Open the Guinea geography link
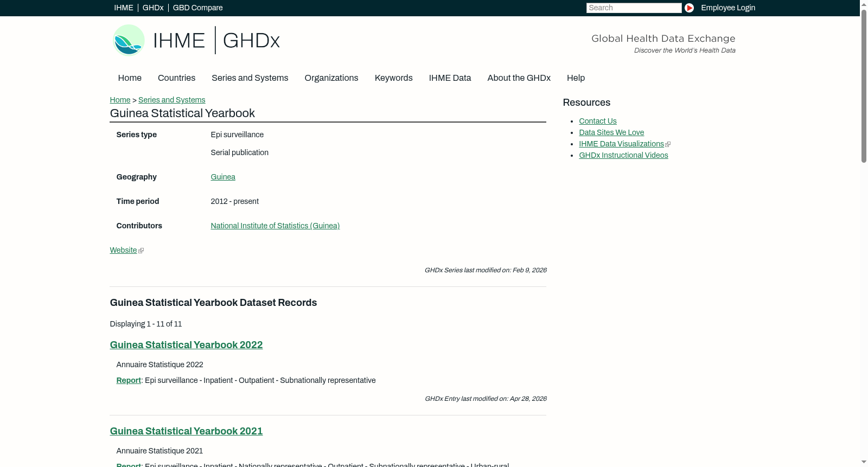The height and width of the screenshot is (467, 868). [223, 177]
